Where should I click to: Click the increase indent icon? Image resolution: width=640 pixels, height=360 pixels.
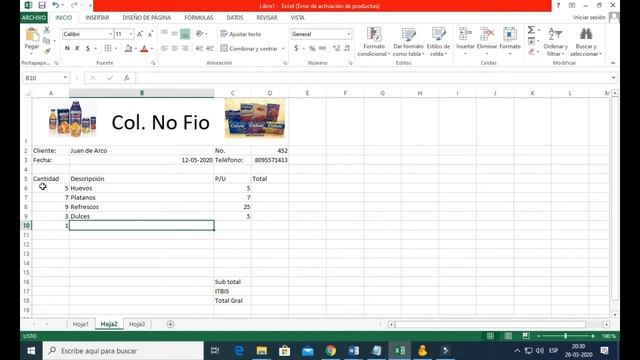(210, 49)
